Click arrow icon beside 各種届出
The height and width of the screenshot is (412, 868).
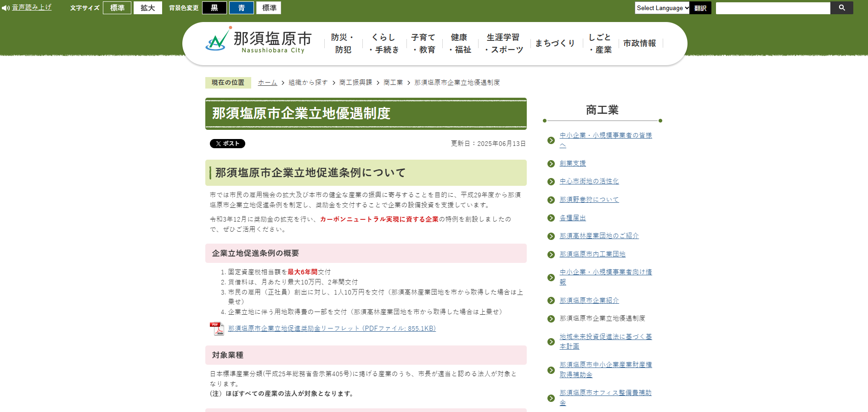click(551, 218)
